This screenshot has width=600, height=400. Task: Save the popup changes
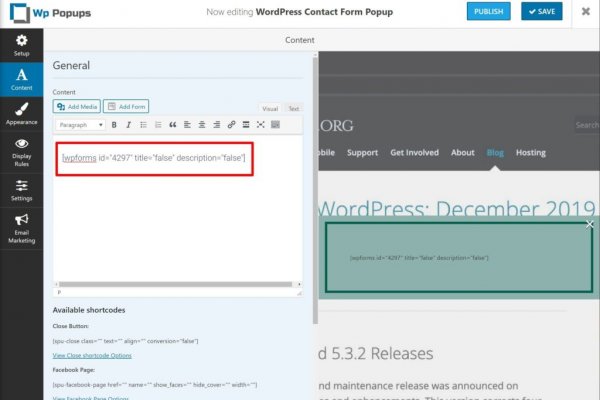pyautogui.click(x=542, y=12)
